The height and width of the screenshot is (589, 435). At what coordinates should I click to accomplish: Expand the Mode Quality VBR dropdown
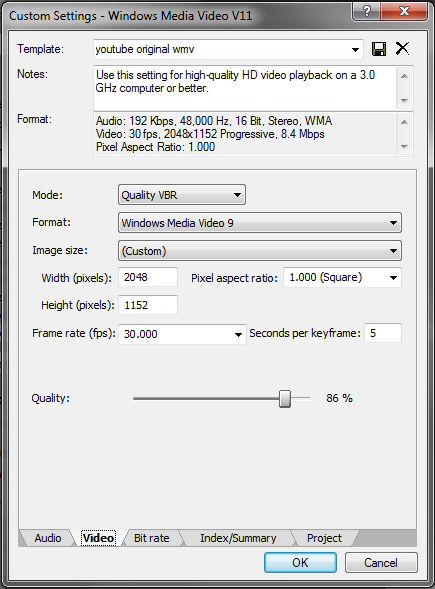coord(182,195)
